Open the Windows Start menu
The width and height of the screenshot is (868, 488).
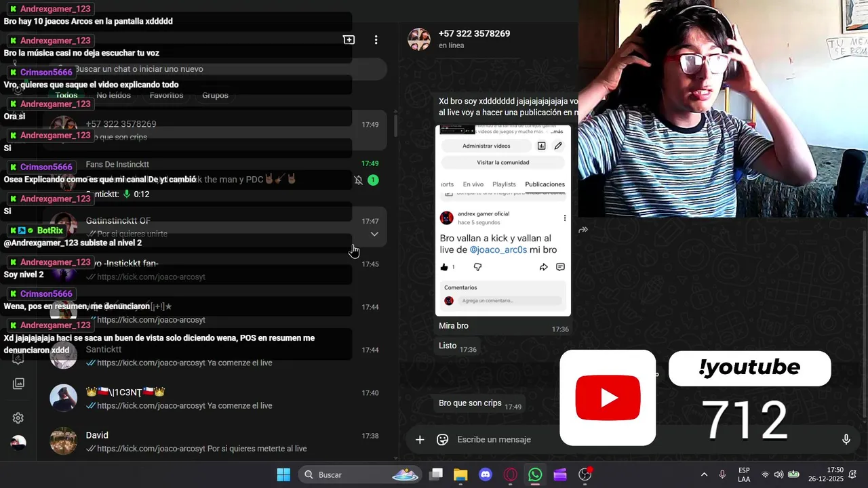283,475
